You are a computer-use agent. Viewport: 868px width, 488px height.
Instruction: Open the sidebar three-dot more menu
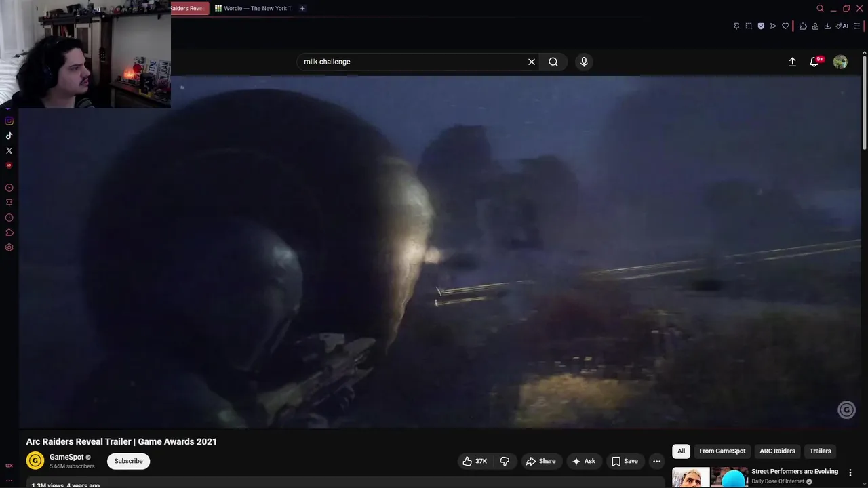9,481
